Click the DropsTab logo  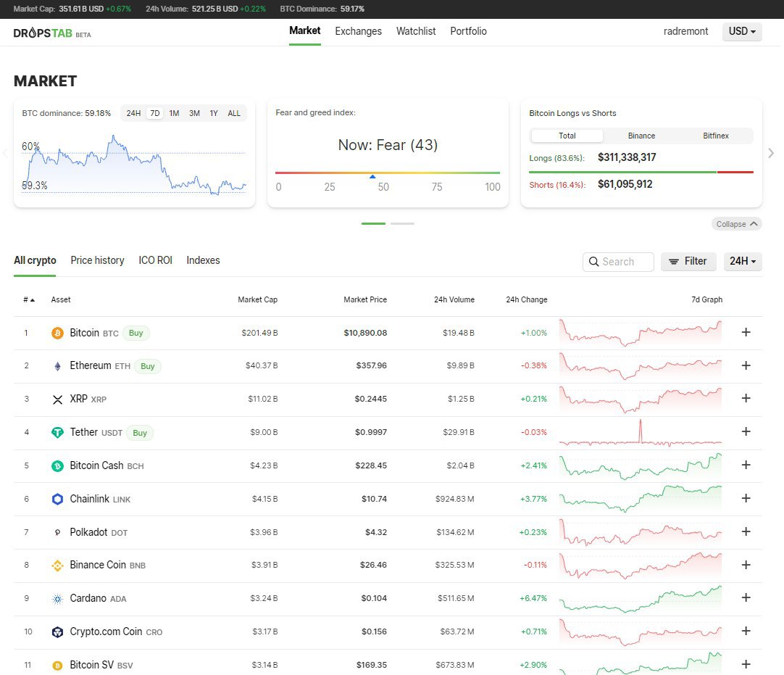click(x=52, y=33)
